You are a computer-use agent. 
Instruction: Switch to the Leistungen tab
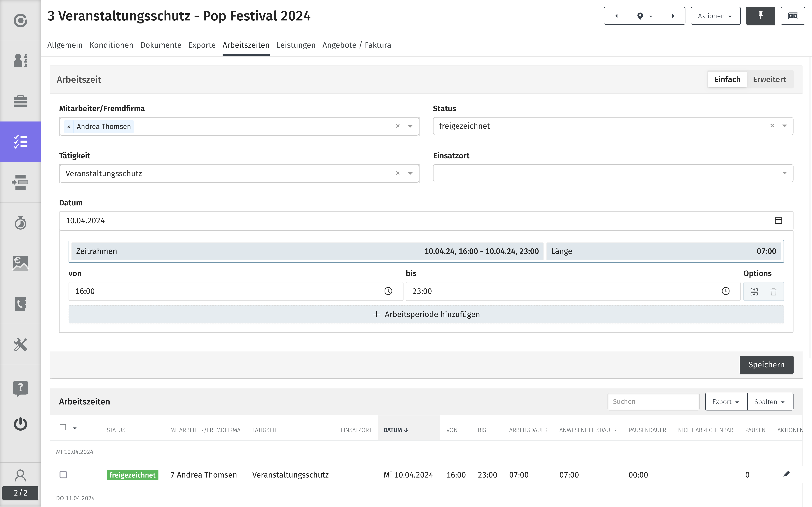[x=296, y=45]
